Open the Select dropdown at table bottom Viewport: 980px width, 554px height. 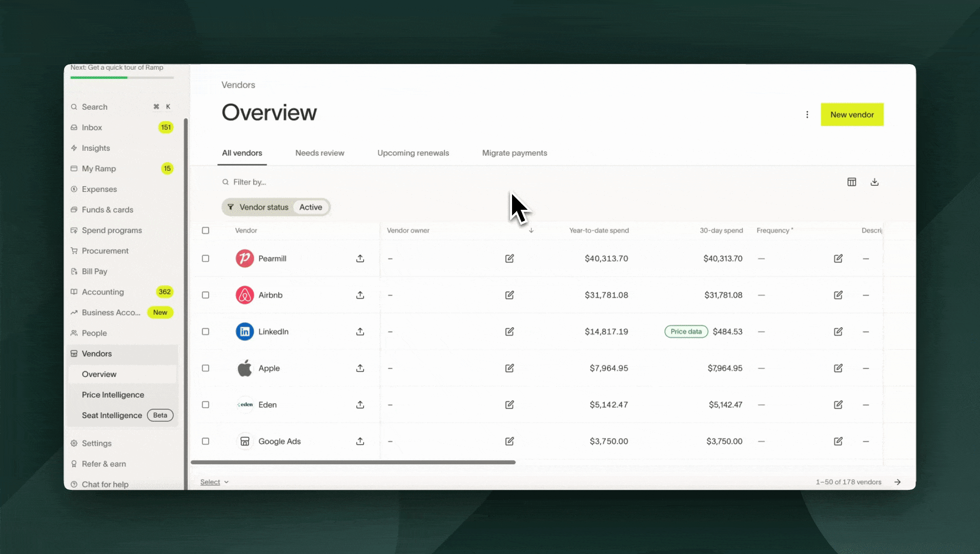tap(214, 482)
